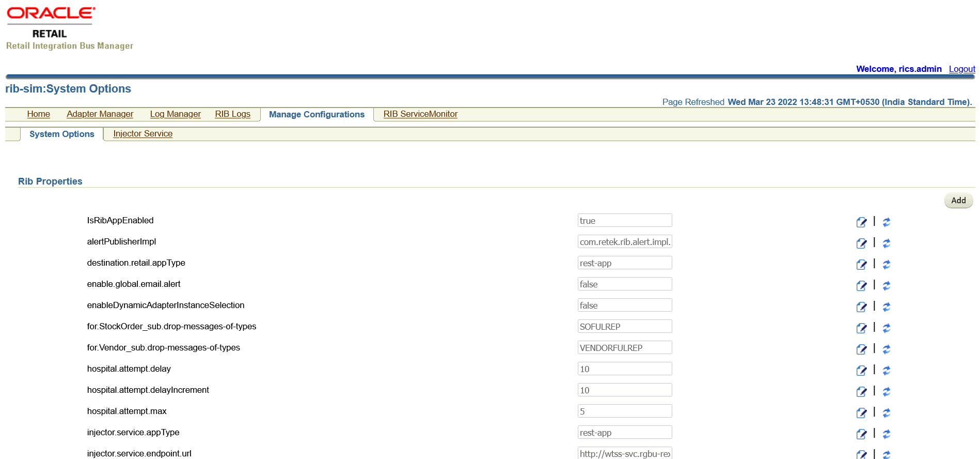Go to Adapter Manager tab

[100, 114]
